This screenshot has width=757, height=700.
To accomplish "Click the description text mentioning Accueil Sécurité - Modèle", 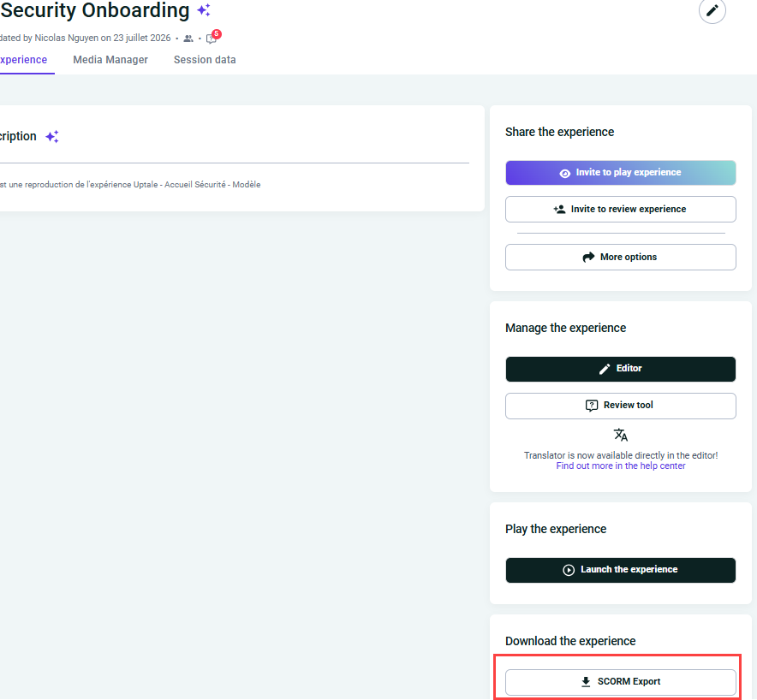I will (130, 185).
